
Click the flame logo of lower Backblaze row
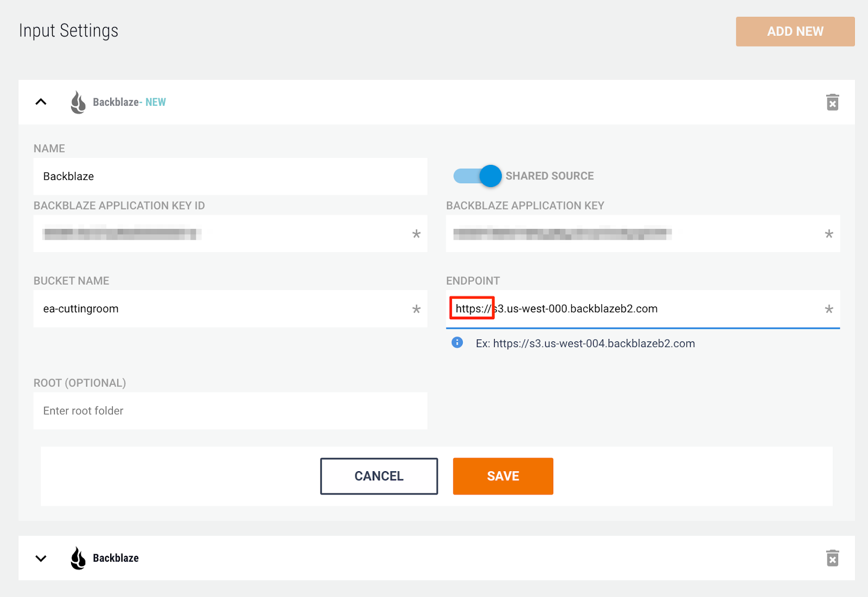(78, 558)
